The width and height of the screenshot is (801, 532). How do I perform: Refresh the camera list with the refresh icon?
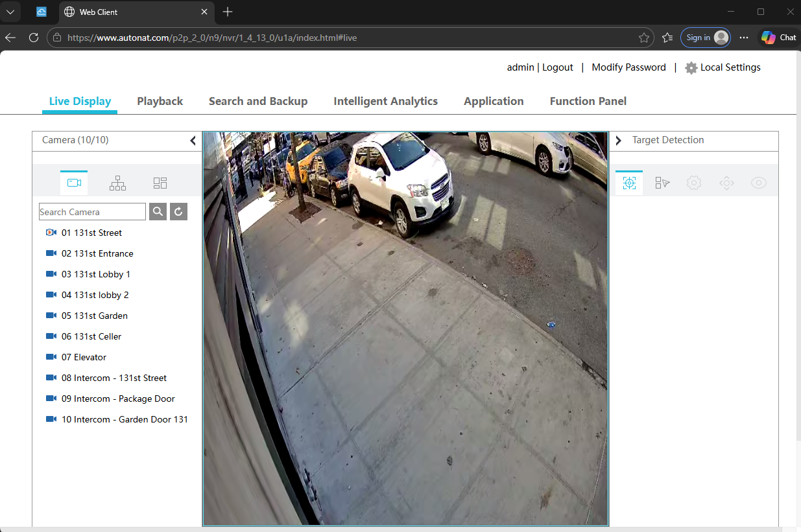tap(178, 211)
